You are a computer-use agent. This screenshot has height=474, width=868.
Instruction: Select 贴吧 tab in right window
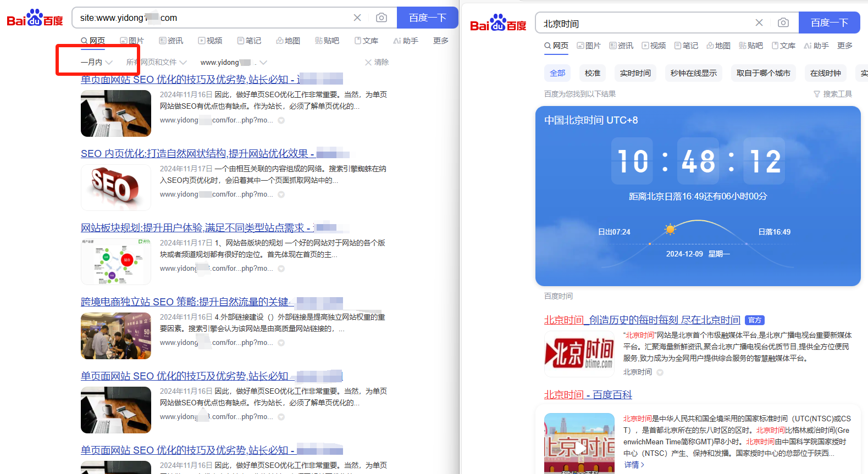(x=751, y=46)
